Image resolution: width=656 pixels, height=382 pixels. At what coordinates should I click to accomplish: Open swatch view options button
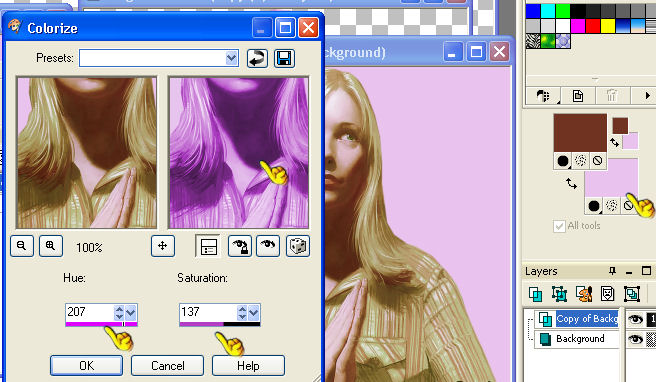tap(543, 96)
